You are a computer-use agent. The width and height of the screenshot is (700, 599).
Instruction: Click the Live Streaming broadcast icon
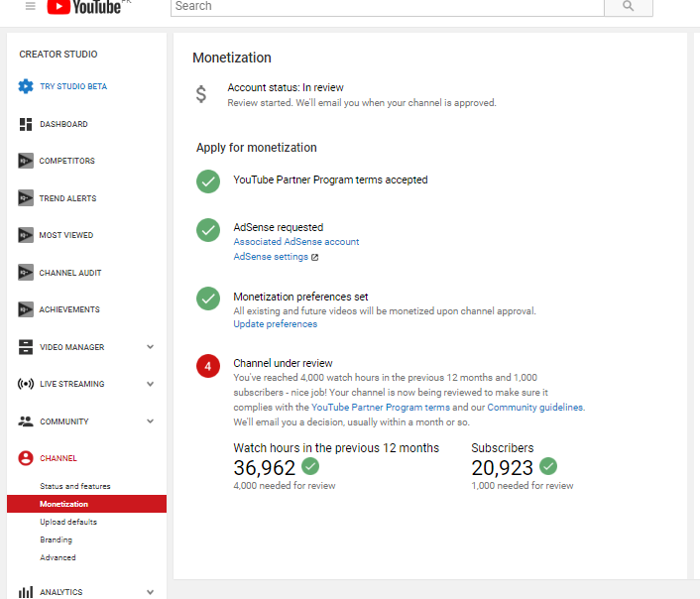[x=26, y=384]
